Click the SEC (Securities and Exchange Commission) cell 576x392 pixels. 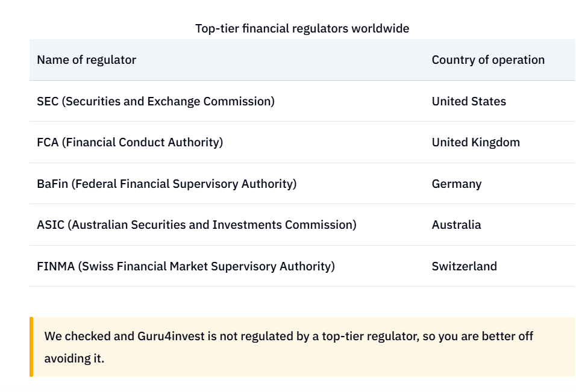(x=156, y=101)
